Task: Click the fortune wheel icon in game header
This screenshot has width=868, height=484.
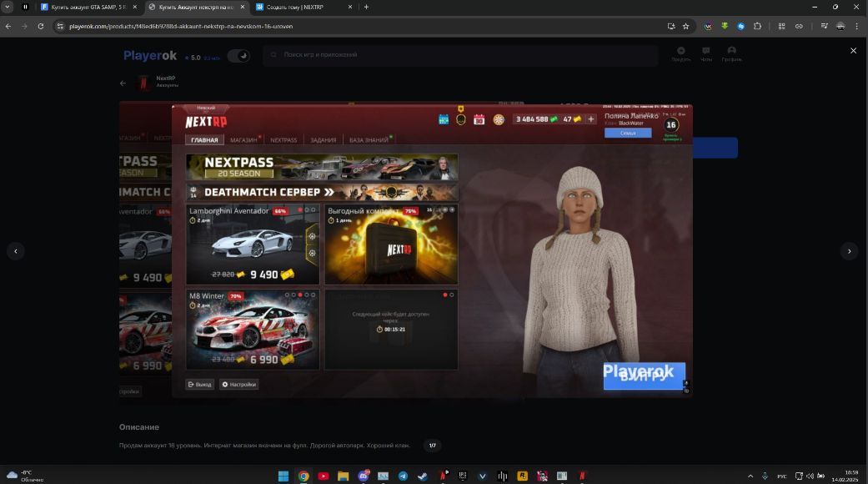Action: [x=499, y=119]
